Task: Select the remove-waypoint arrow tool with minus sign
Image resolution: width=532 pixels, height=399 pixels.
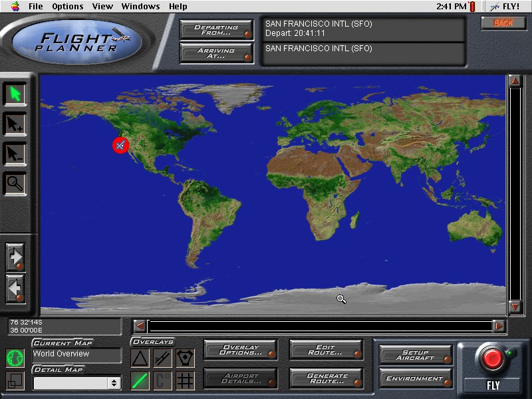Action: click(x=15, y=154)
